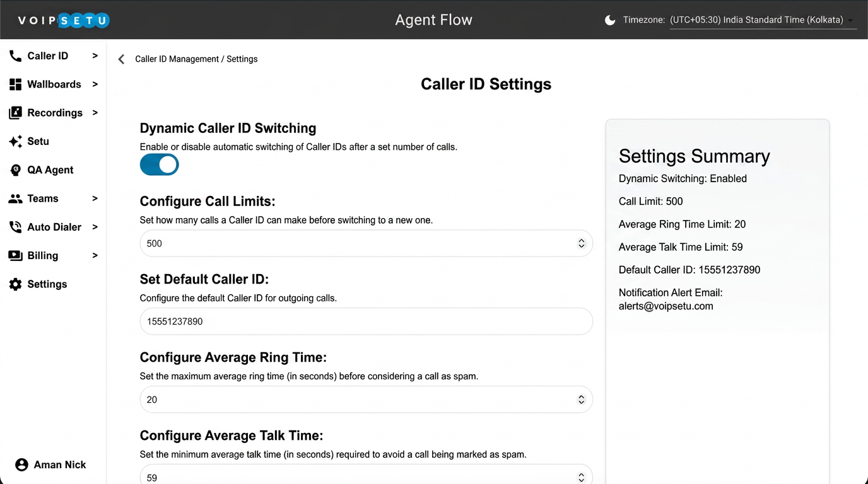Click the Settings gear icon
The height and width of the screenshot is (484, 868).
(15, 284)
